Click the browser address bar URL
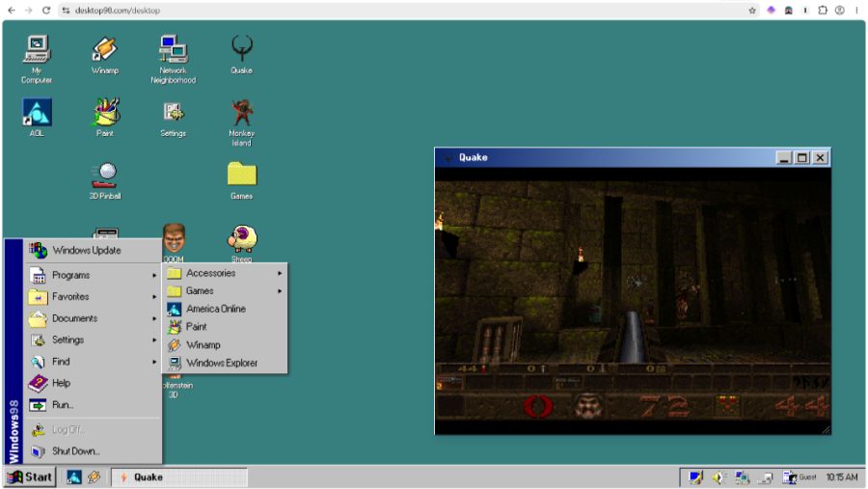This screenshot has width=868, height=489. pos(118,10)
